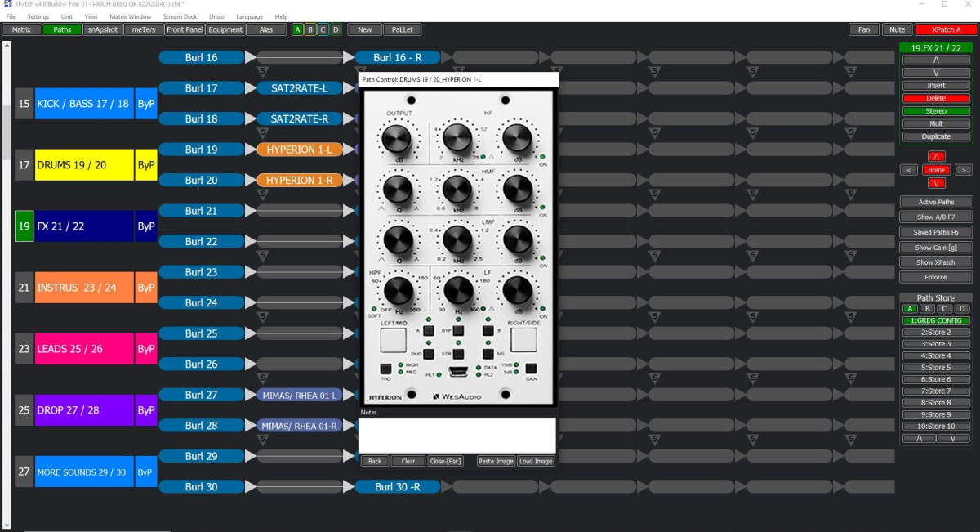Select Path Store bank B
980x532 pixels.
click(926, 309)
